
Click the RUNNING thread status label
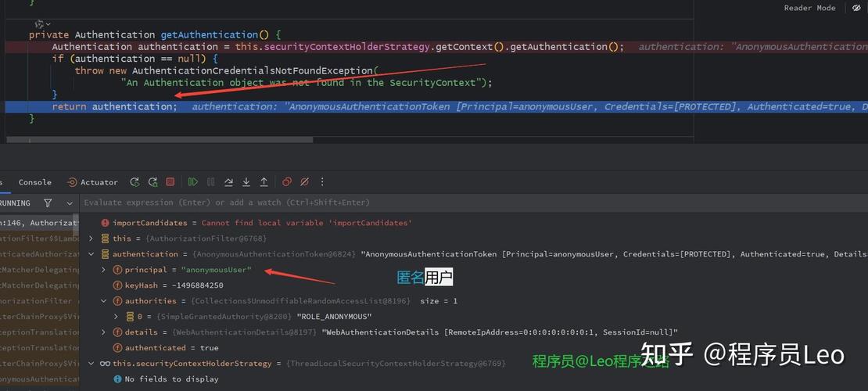pyautogui.click(x=15, y=203)
